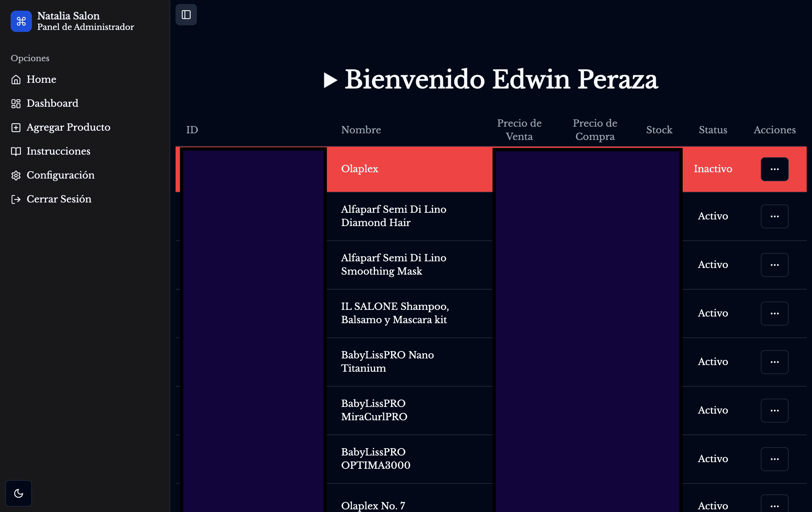Open actions for BabyLissPRO OPTIMA3000
812x512 pixels.
(774, 459)
